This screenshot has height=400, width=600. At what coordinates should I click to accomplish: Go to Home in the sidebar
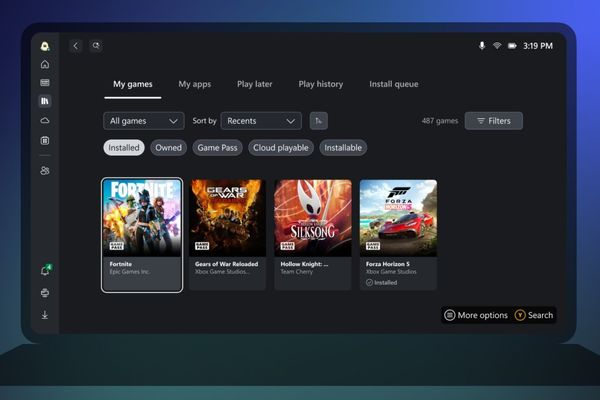coord(45,64)
